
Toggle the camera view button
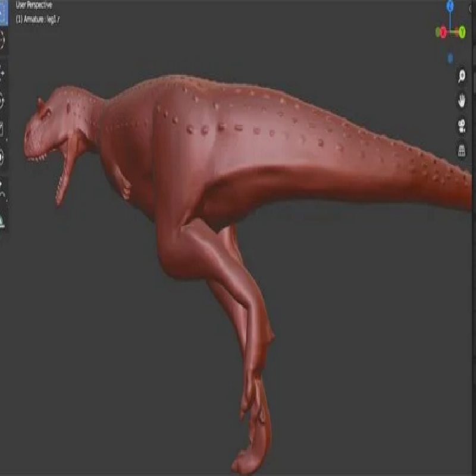coord(461,126)
